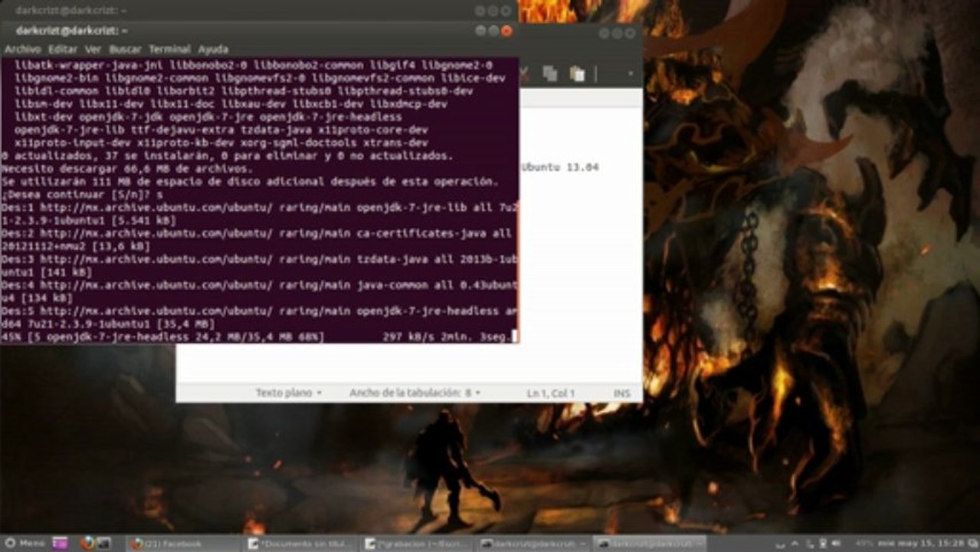Click the battery percentage indicator in the tray
This screenshot has height=552, width=980.
point(864,543)
